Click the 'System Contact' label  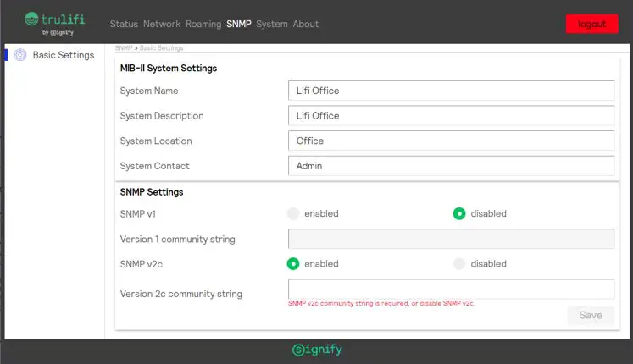[x=154, y=166]
